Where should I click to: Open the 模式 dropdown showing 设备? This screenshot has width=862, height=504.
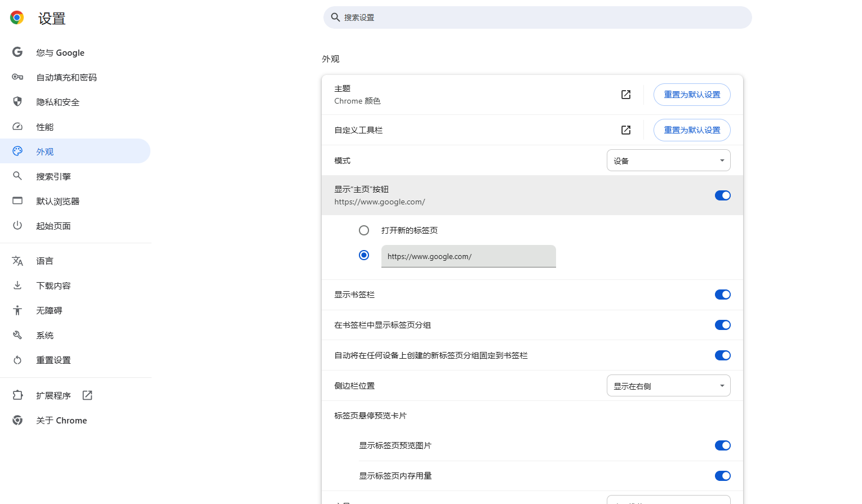pyautogui.click(x=668, y=160)
